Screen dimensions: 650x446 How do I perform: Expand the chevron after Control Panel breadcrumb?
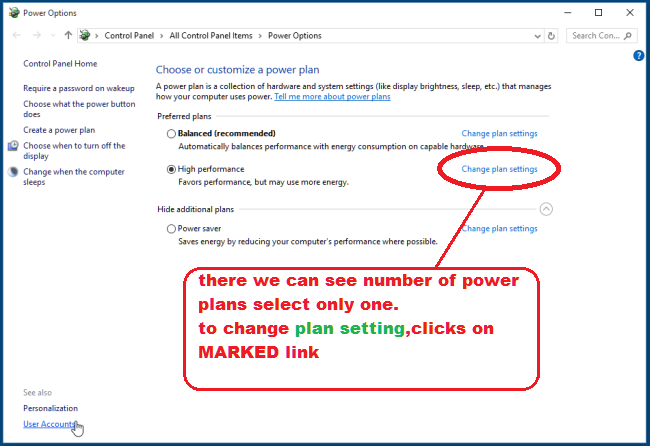(162, 36)
